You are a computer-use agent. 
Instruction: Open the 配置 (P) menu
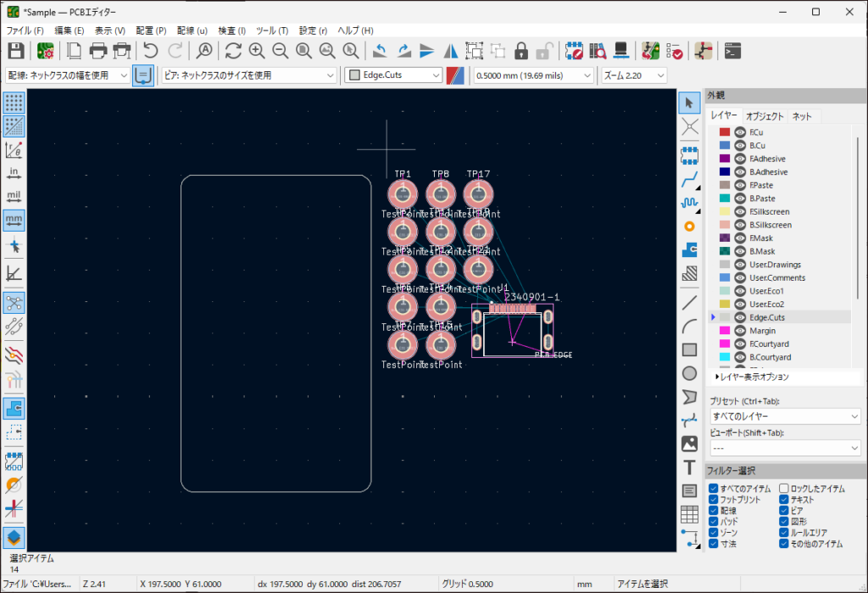tap(151, 31)
